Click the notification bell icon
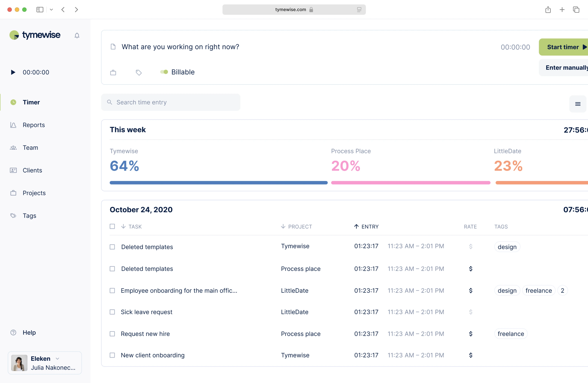The image size is (588, 383). point(77,36)
